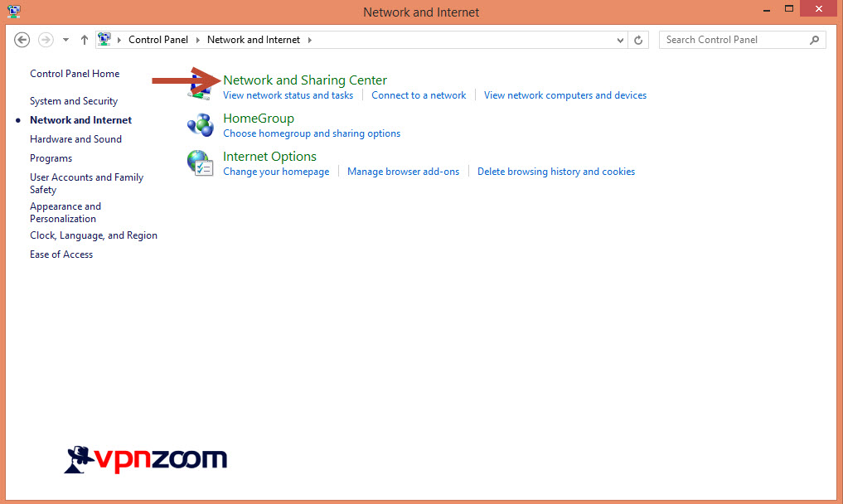Maximize the Network and Internet window
This screenshot has width=843, height=504.
788,8
